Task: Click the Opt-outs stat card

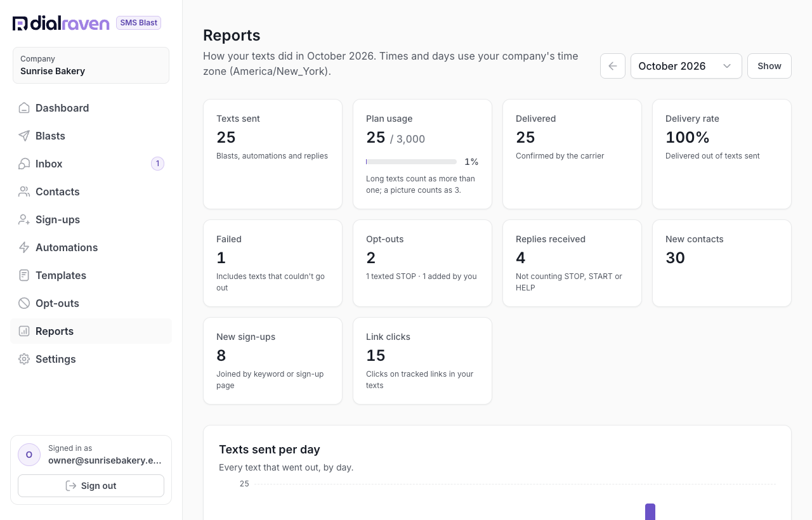Action: (x=422, y=263)
